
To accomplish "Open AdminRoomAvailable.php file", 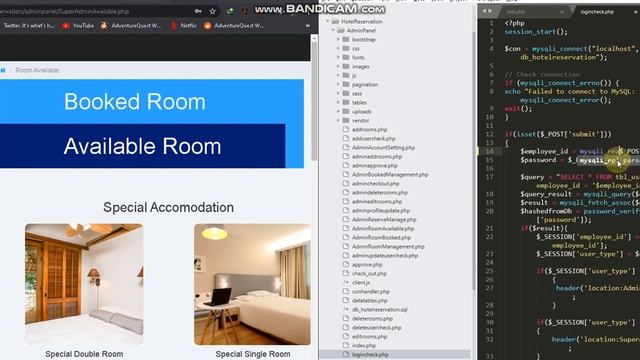I will [x=383, y=229].
